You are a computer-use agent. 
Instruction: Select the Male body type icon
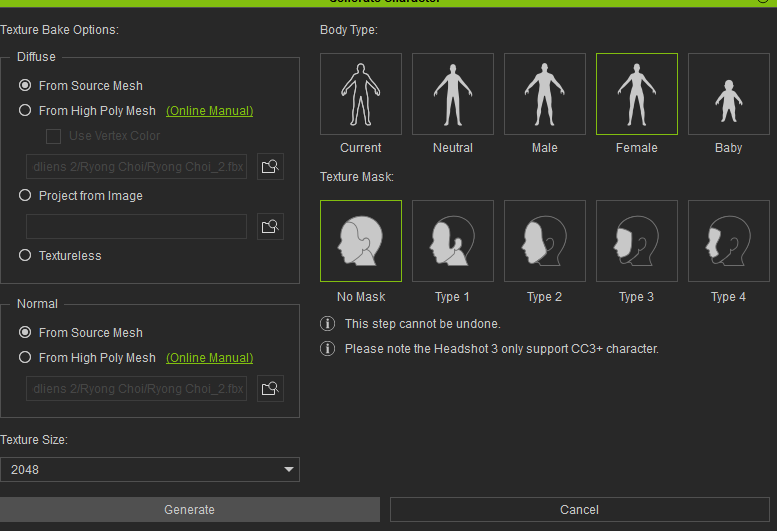545,94
